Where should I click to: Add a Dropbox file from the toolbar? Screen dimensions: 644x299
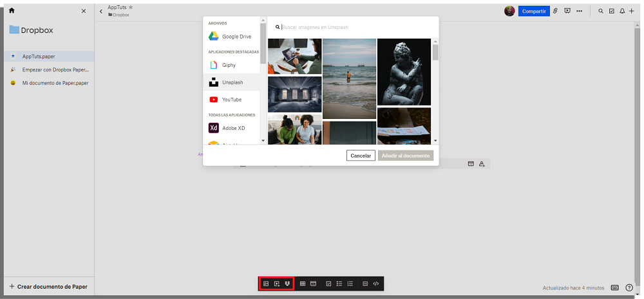[287, 284]
